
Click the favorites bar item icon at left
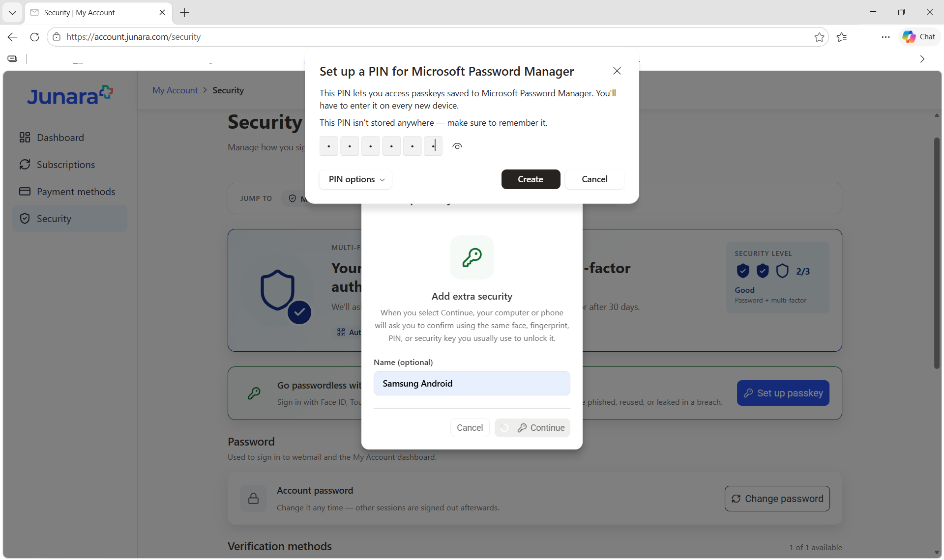13,59
